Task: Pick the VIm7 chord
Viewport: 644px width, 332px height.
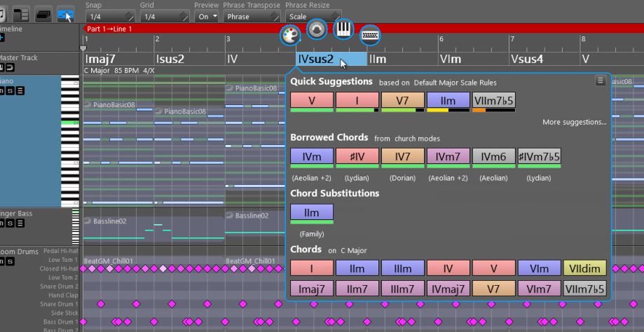Action: click(x=540, y=289)
